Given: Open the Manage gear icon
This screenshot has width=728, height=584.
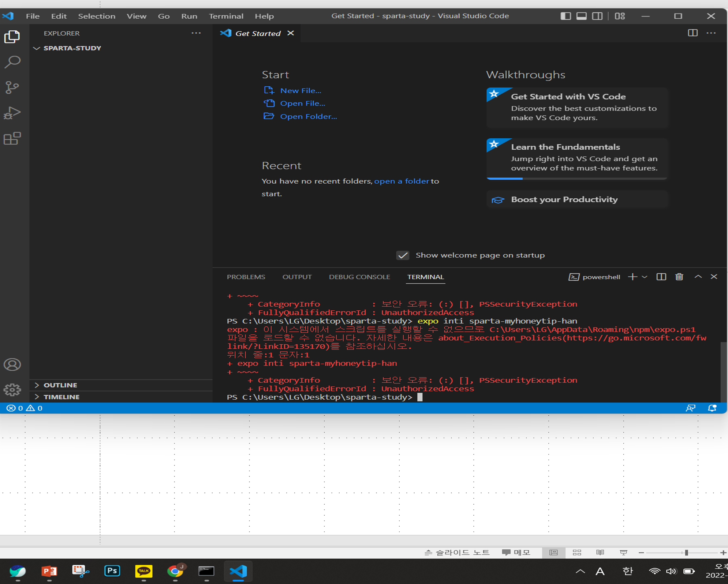Looking at the screenshot, I should tap(12, 390).
